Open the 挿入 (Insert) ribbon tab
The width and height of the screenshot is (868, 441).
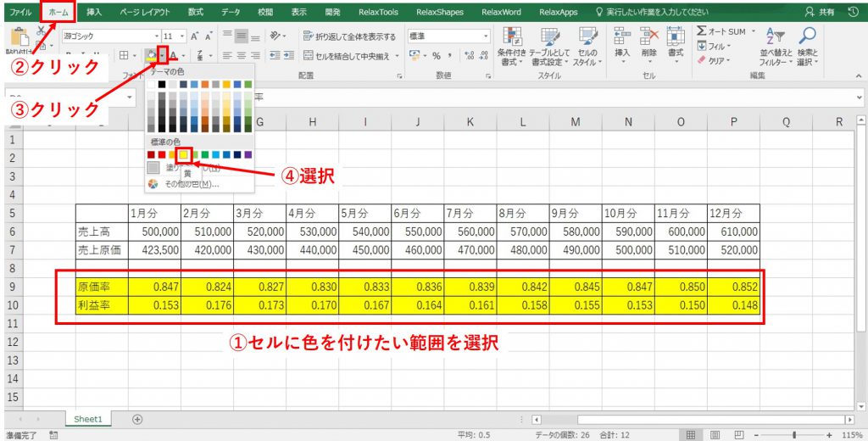coord(94,13)
